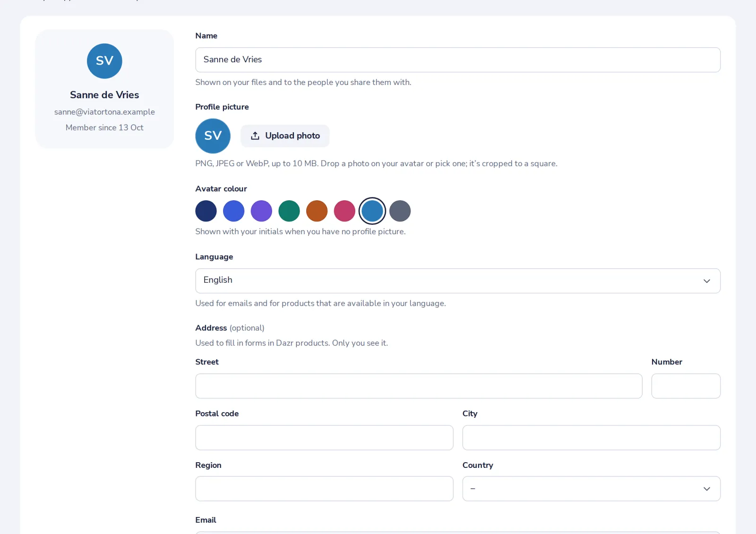Choose the dark navy avatar colour
Screen dimensions: 756x534
[206, 211]
